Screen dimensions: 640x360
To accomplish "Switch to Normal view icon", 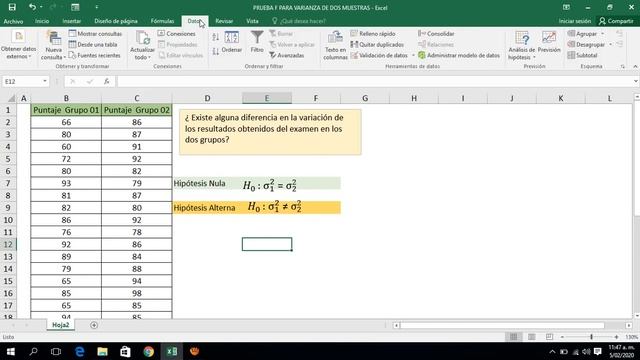I will click(513, 337).
